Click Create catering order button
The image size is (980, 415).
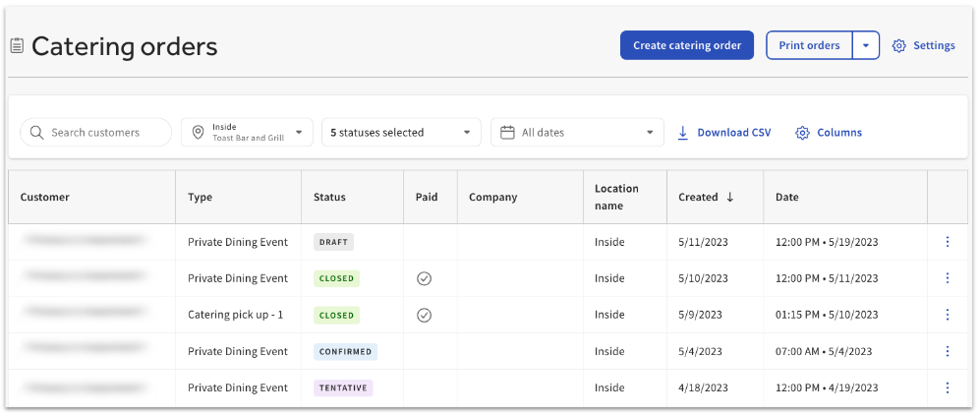click(686, 45)
